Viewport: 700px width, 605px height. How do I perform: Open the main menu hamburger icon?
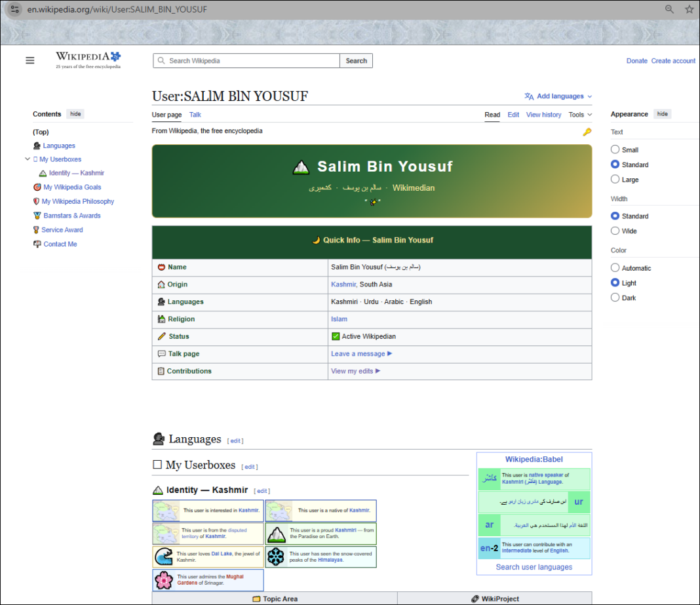[x=30, y=60]
